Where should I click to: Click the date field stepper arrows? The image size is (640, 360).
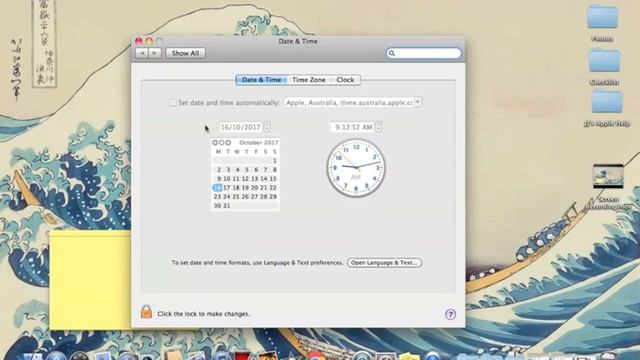[267, 127]
